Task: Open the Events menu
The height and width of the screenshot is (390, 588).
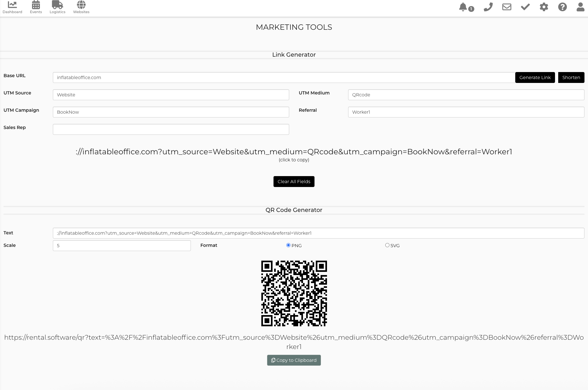Action: pos(36,7)
